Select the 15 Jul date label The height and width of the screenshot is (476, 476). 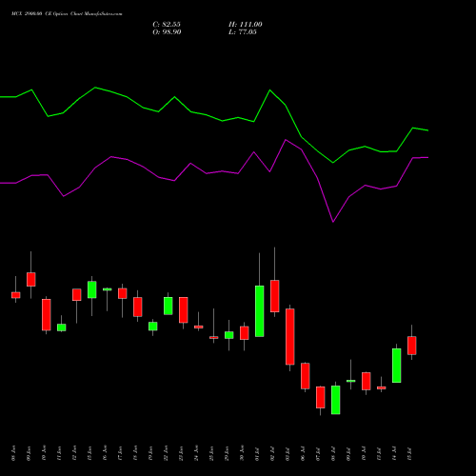[x=409, y=454]
